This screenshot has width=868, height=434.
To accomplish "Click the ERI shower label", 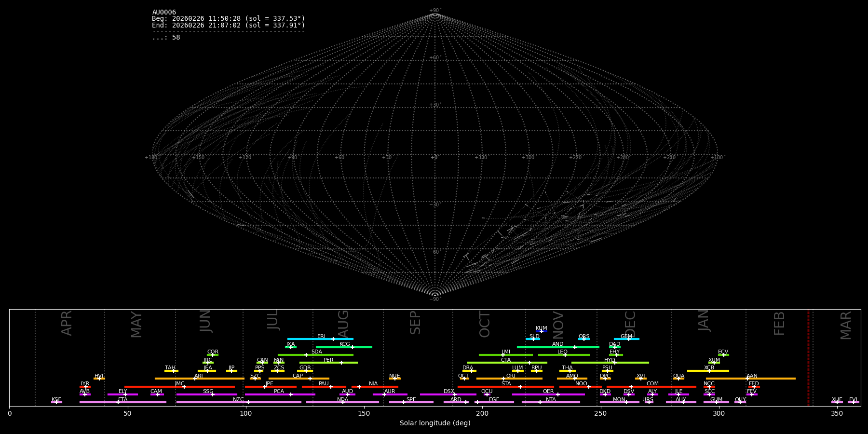I will click(x=322, y=337).
